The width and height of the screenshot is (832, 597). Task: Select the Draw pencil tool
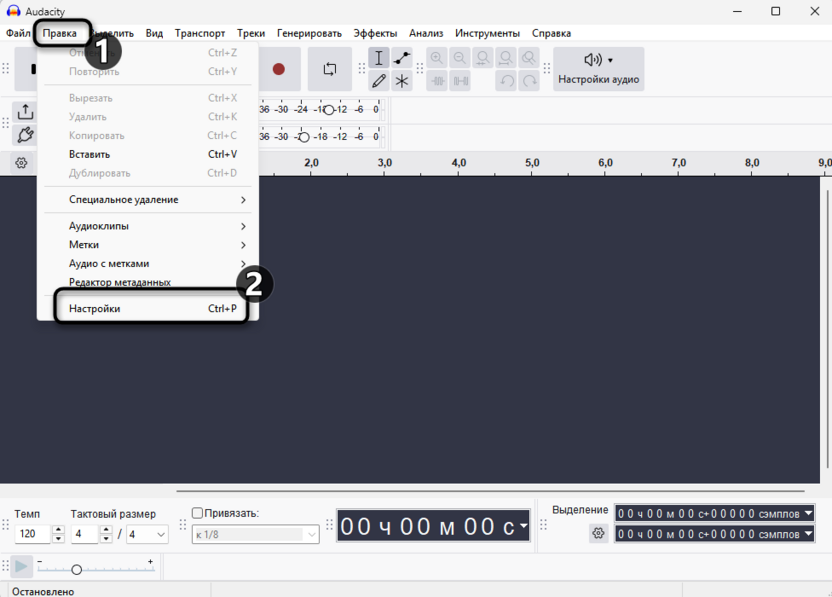click(x=378, y=81)
